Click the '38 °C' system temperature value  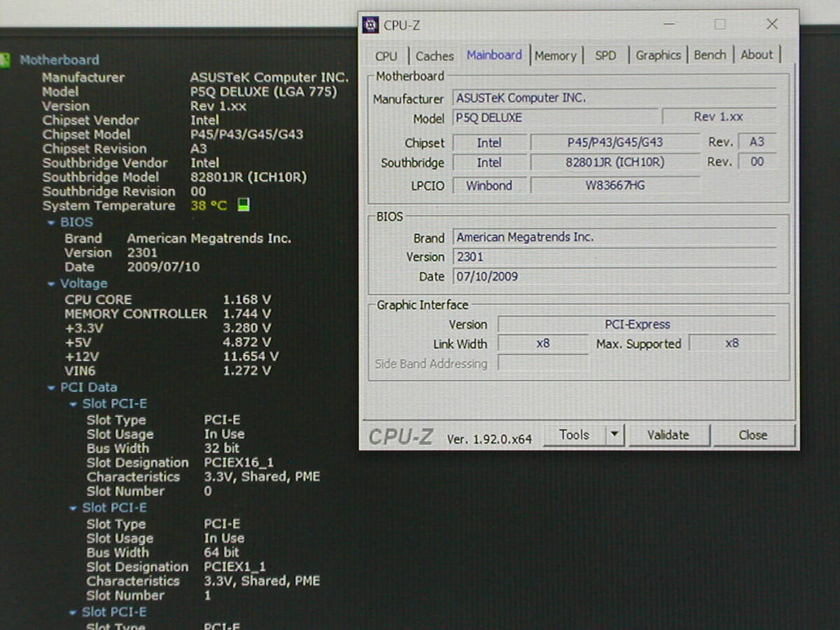click(x=209, y=206)
